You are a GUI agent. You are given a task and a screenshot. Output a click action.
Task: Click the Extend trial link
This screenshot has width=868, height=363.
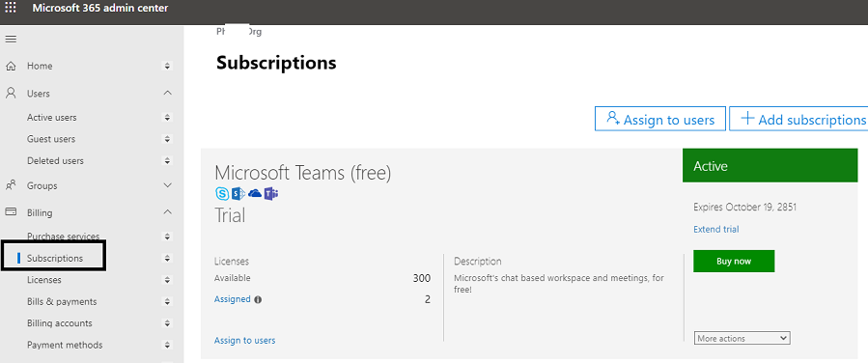[716, 229]
